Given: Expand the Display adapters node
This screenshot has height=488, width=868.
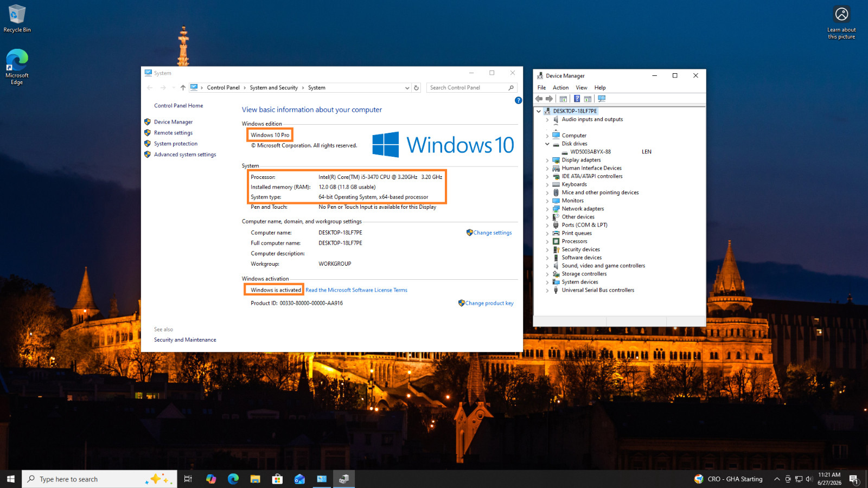Looking at the screenshot, I should [547, 160].
